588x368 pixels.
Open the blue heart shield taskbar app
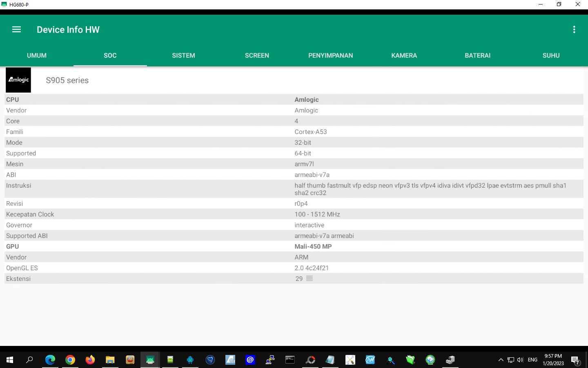[210, 360]
